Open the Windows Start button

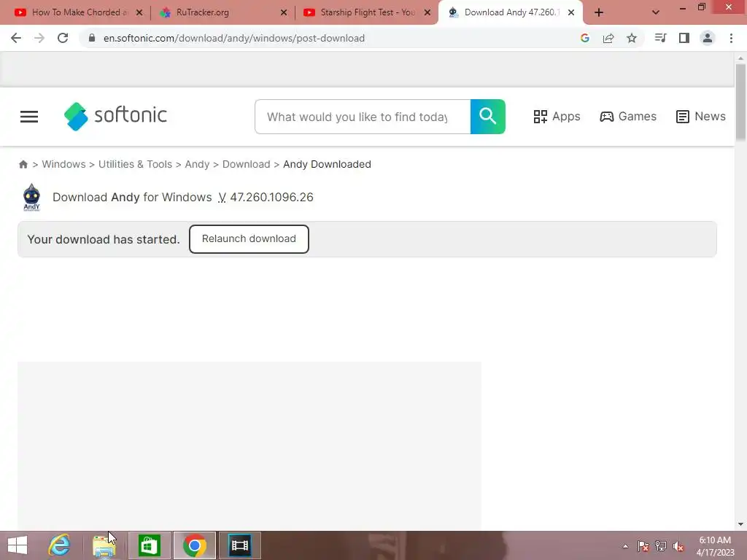point(18,545)
